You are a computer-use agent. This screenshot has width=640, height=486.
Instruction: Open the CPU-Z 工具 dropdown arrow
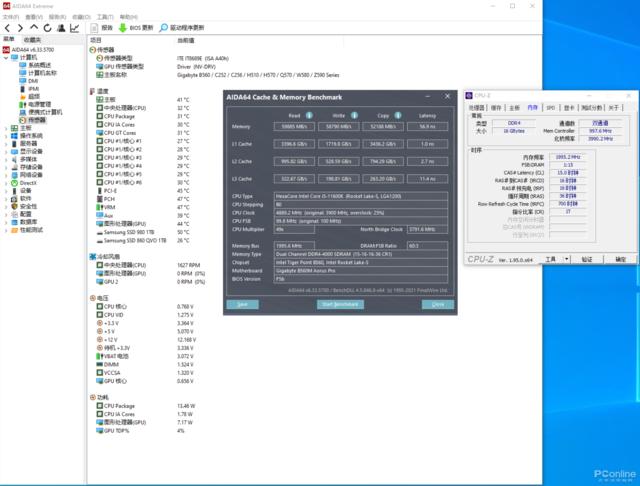(x=567, y=259)
